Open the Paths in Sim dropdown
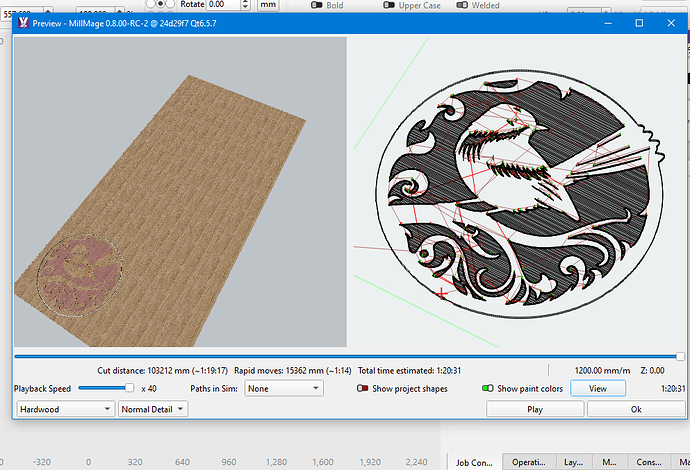The width and height of the screenshot is (690, 470). tap(284, 389)
